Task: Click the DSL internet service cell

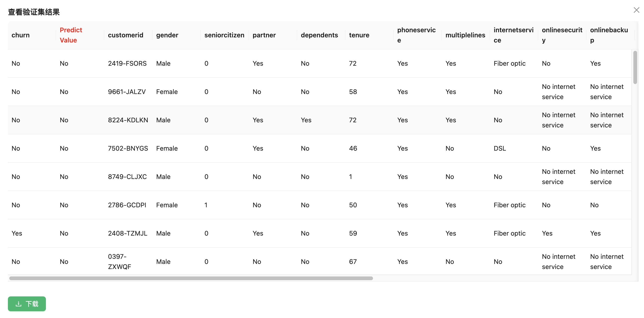Action: [x=500, y=148]
